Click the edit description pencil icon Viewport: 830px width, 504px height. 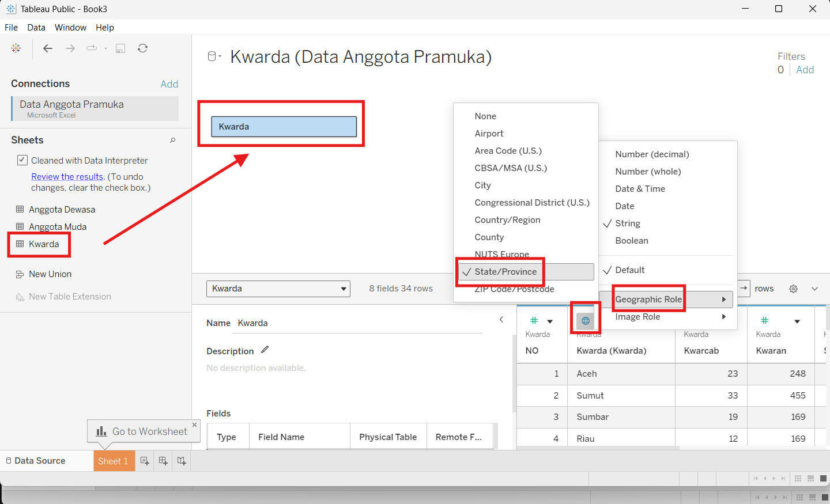(265, 350)
